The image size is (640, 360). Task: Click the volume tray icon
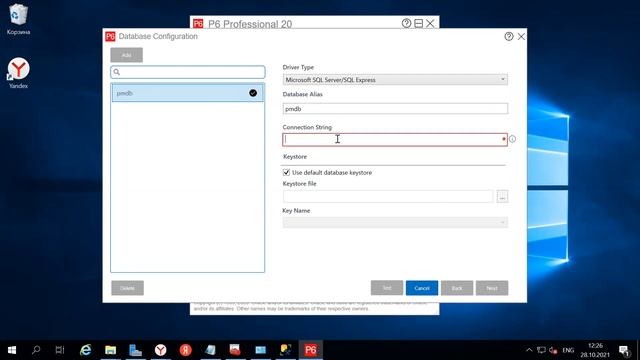pos(553,350)
